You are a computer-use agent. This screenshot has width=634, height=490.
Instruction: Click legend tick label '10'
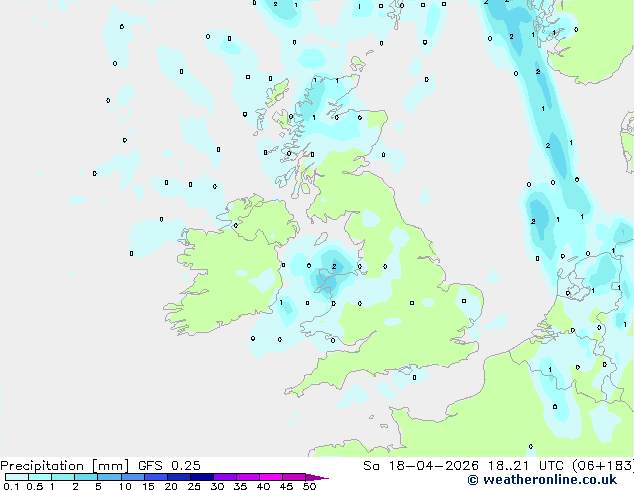click(x=125, y=486)
